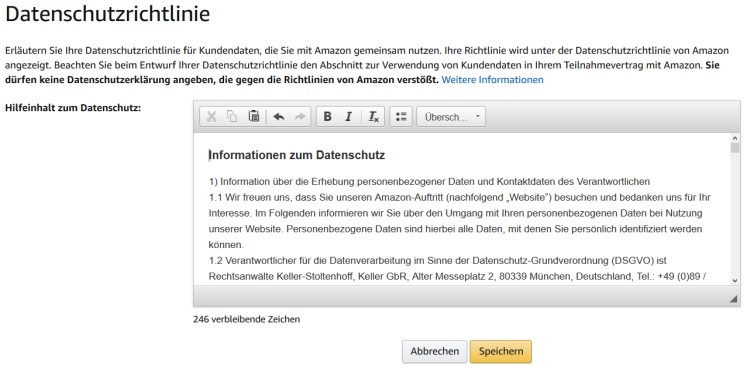Redo the edit with forward arrow icon
The image size is (747, 368).
click(x=300, y=116)
